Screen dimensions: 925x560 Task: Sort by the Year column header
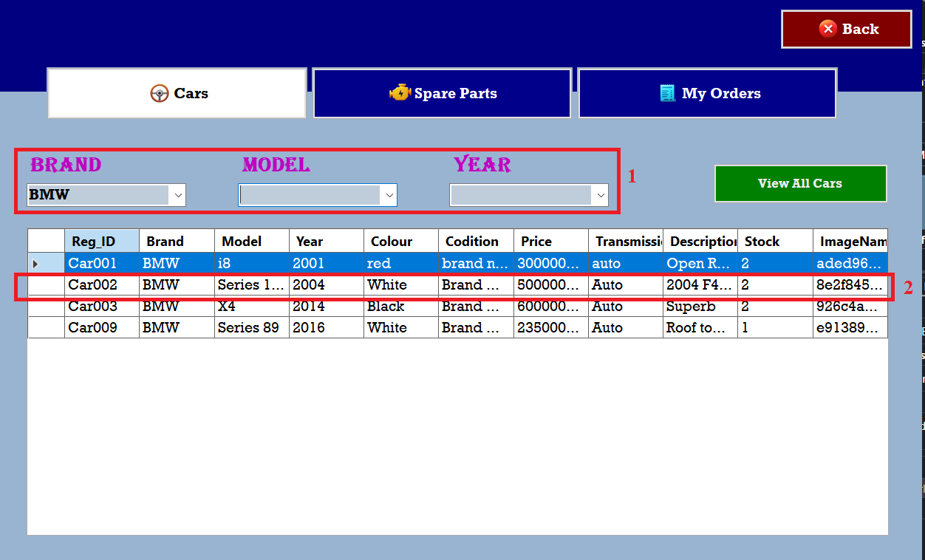327,241
